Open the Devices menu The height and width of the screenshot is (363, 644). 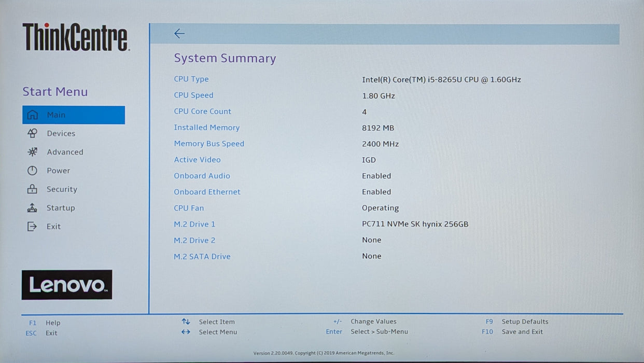(61, 133)
